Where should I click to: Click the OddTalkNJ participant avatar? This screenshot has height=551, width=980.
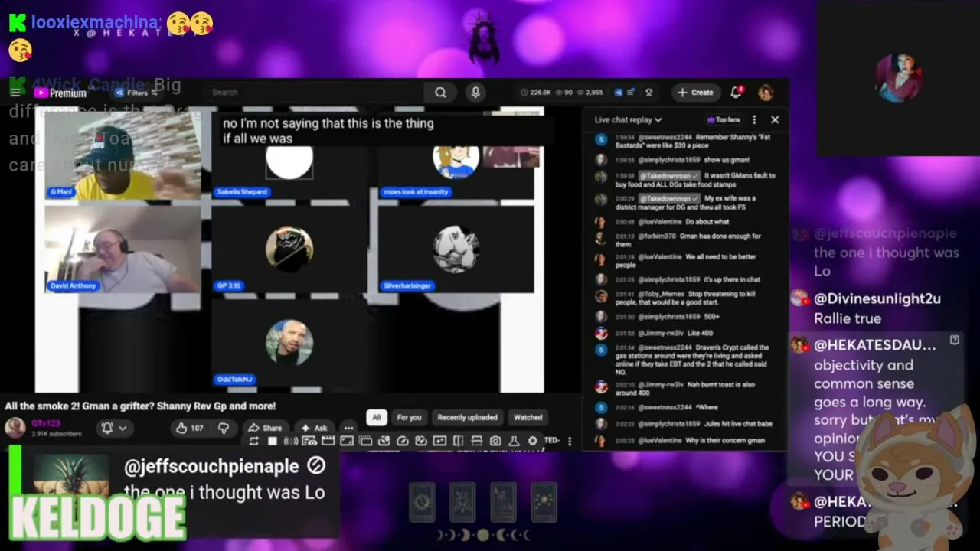(289, 343)
